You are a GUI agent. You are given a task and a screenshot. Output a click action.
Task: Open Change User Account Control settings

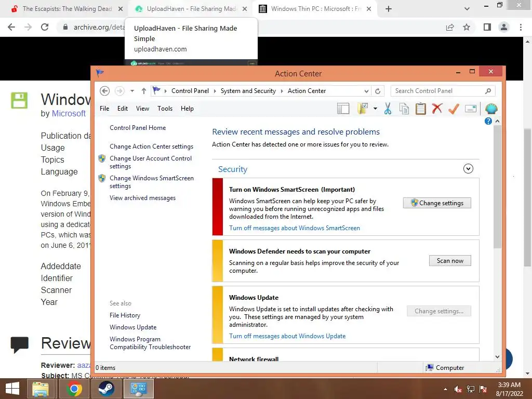click(151, 162)
